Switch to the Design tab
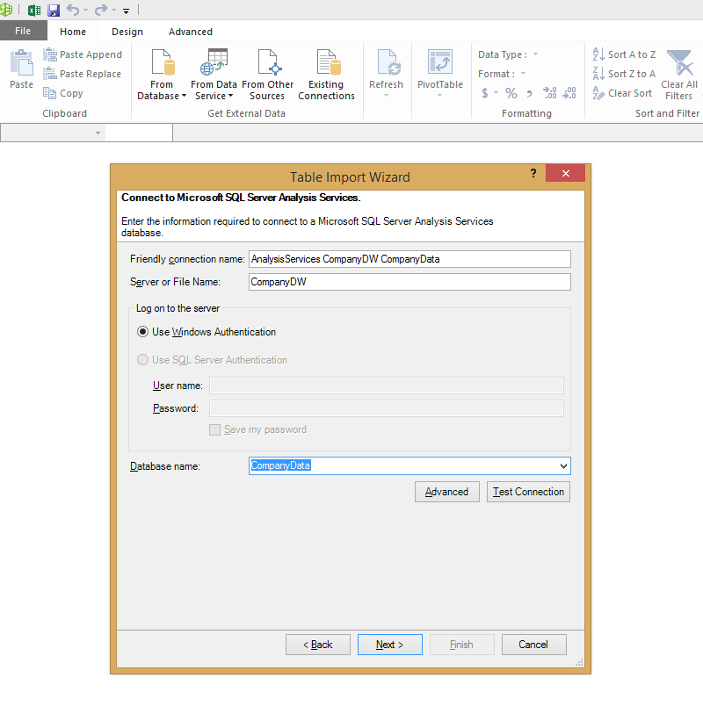Screen dimensions: 703x728 pos(127,32)
